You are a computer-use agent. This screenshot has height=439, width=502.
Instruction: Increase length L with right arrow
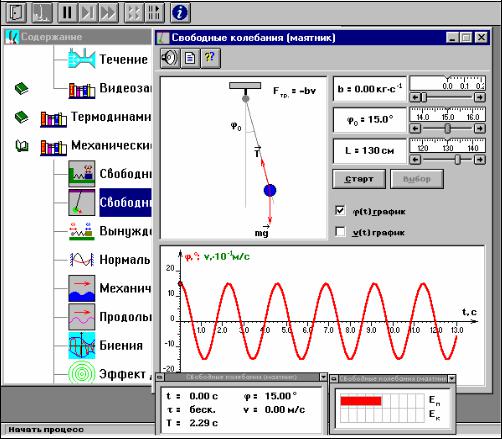479,160
